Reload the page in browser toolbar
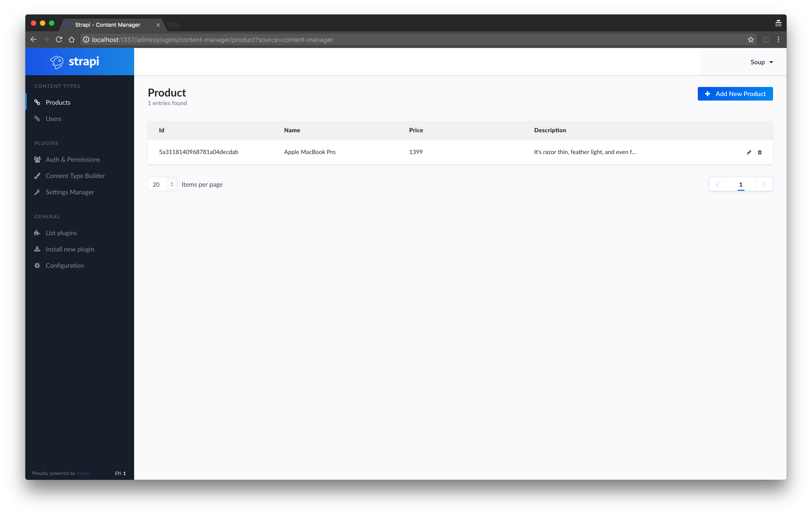 click(x=59, y=40)
